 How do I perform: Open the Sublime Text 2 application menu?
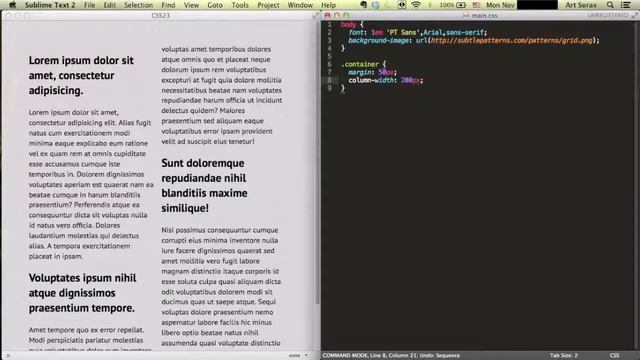(x=50, y=5)
